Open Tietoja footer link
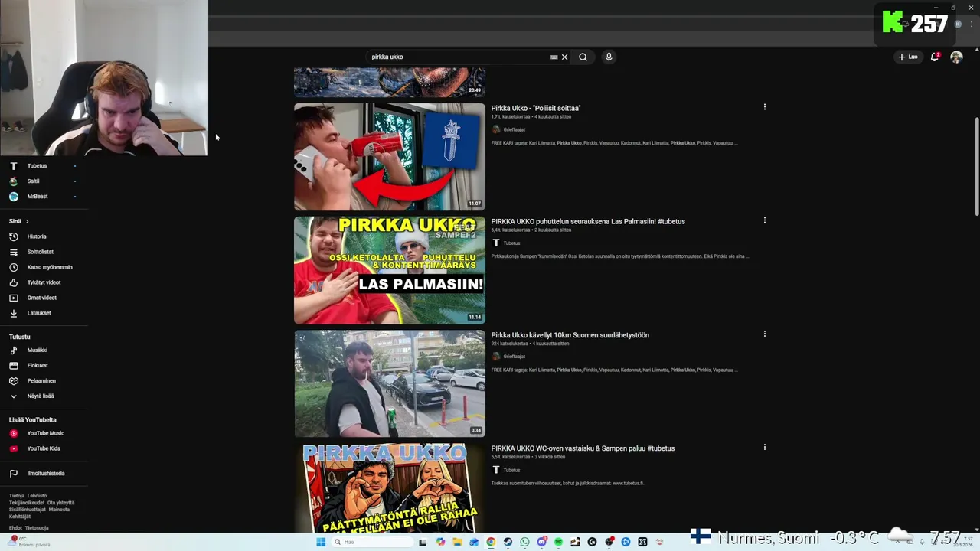The width and height of the screenshot is (980, 551). pyautogui.click(x=17, y=495)
